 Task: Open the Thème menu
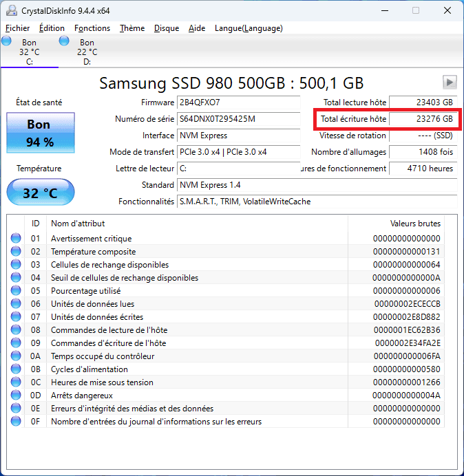132,28
